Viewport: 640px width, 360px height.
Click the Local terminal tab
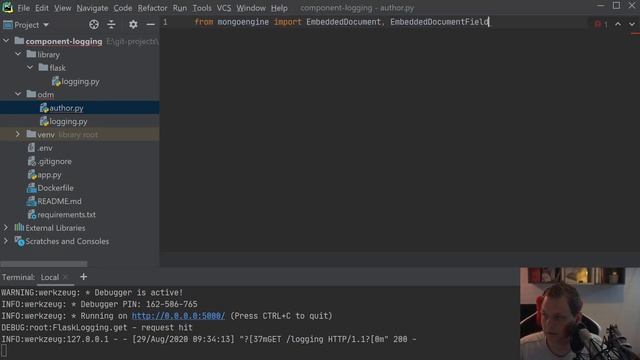[x=50, y=277]
